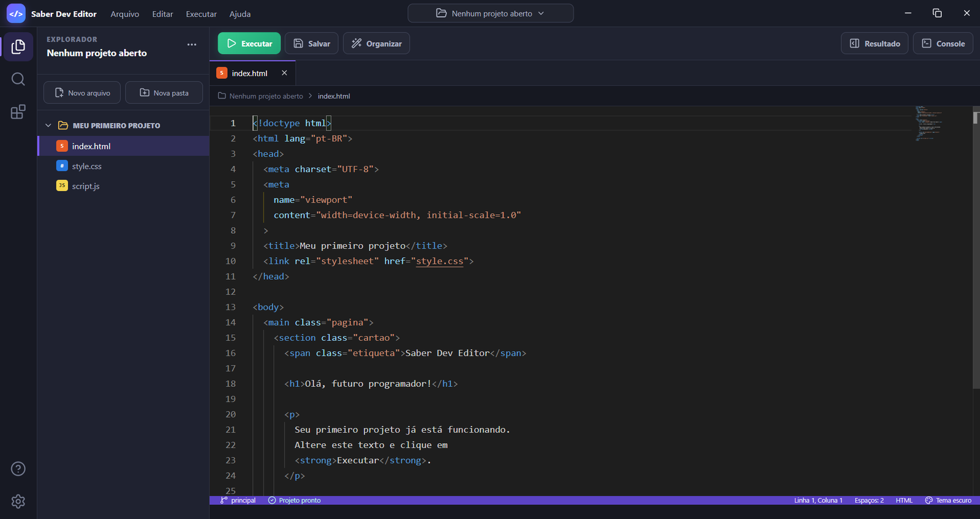Click the principal branch indicator

coord(238,501)
